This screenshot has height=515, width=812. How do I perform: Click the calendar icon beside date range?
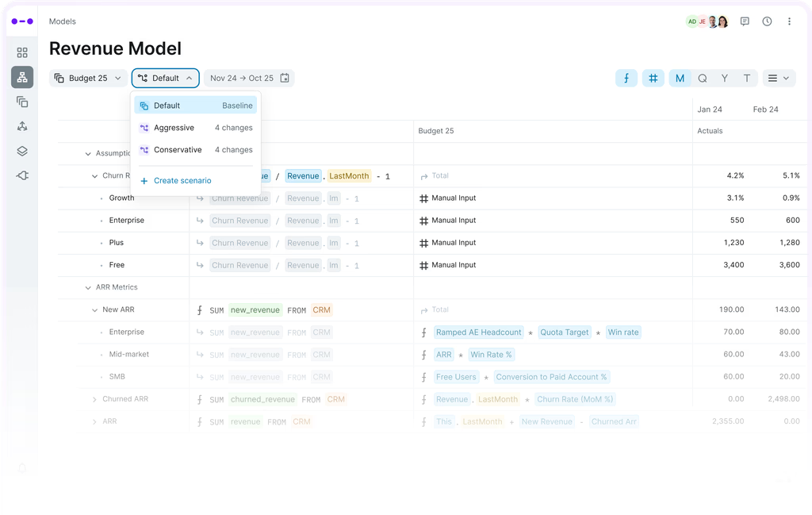285,78
